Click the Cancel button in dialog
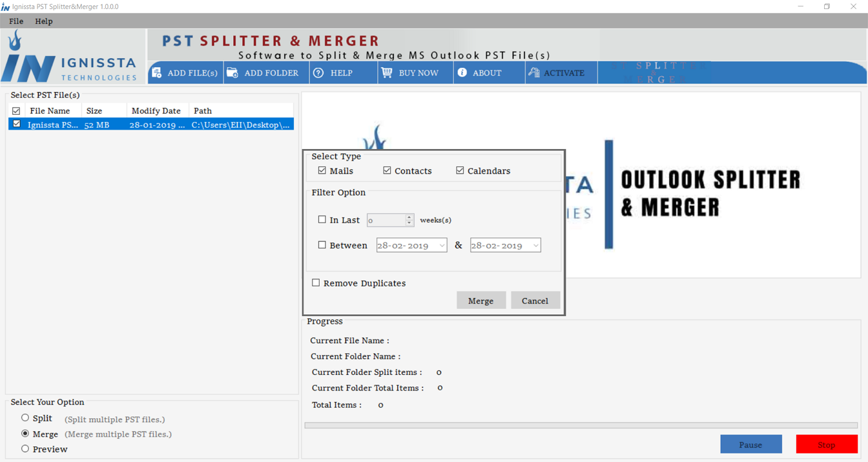Image resolution: width=868 pixels, height=462 pixels. tap(535, 301)
